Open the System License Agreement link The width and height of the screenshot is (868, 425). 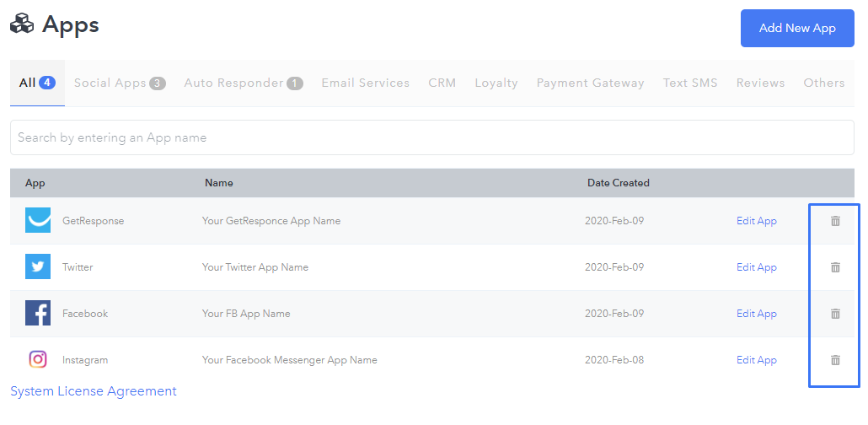pos(94,391)
